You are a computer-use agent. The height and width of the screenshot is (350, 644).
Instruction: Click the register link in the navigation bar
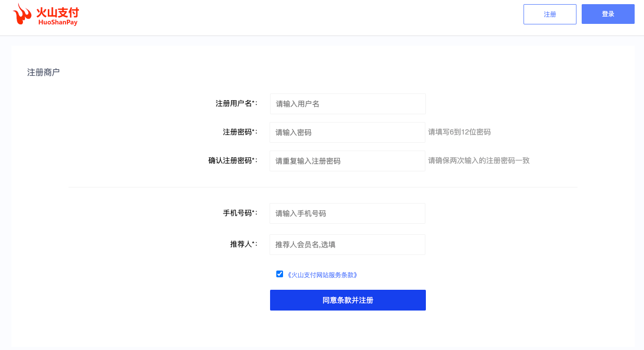click(549, 14)
